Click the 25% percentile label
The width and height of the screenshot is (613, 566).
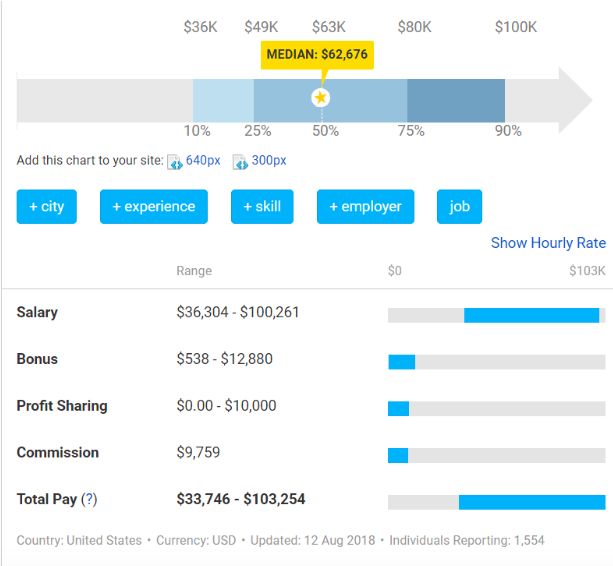[x=258, y=131]
